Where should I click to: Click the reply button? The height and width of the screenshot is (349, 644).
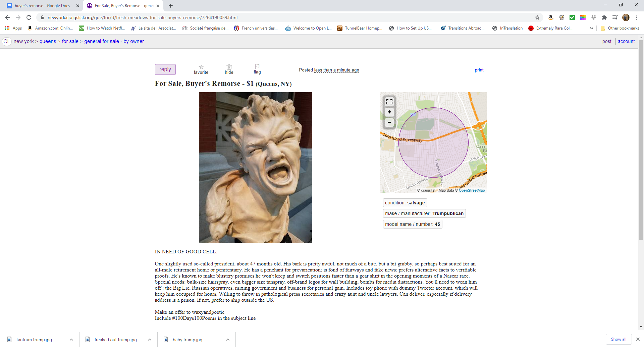tap(165, 69)
